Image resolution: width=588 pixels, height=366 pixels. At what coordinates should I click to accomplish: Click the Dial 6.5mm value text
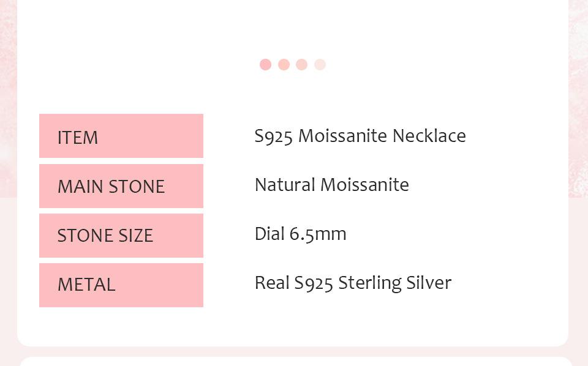click(x=300, y=234)
